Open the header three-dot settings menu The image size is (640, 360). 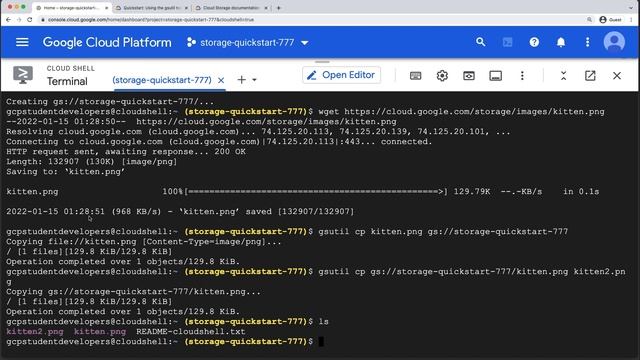tap(587, 42)
